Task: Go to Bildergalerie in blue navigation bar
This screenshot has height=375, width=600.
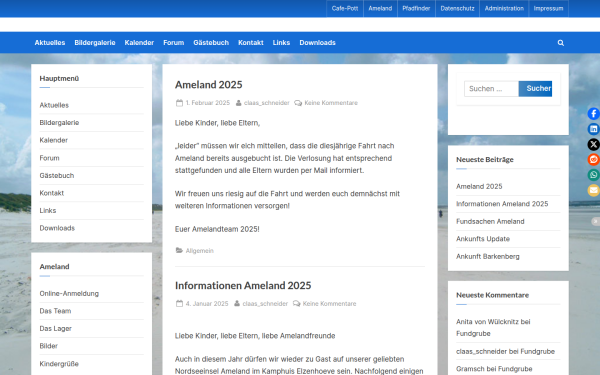Action: pyautogui.click(x=95, y=42)
